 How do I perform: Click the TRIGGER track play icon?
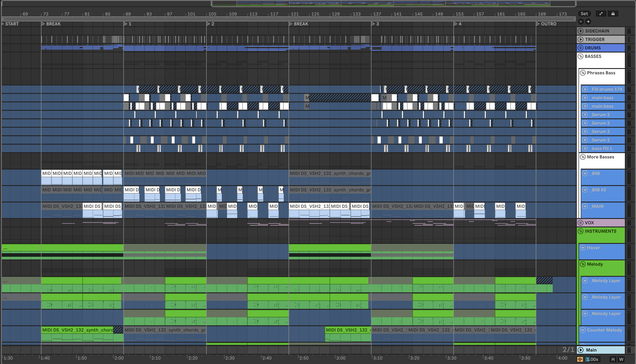(581, 40)
